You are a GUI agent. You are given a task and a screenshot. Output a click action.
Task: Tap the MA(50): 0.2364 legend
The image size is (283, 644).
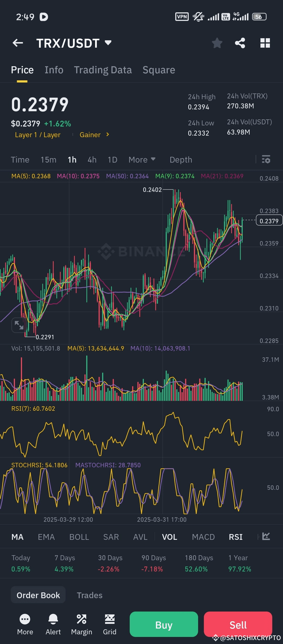127,176
